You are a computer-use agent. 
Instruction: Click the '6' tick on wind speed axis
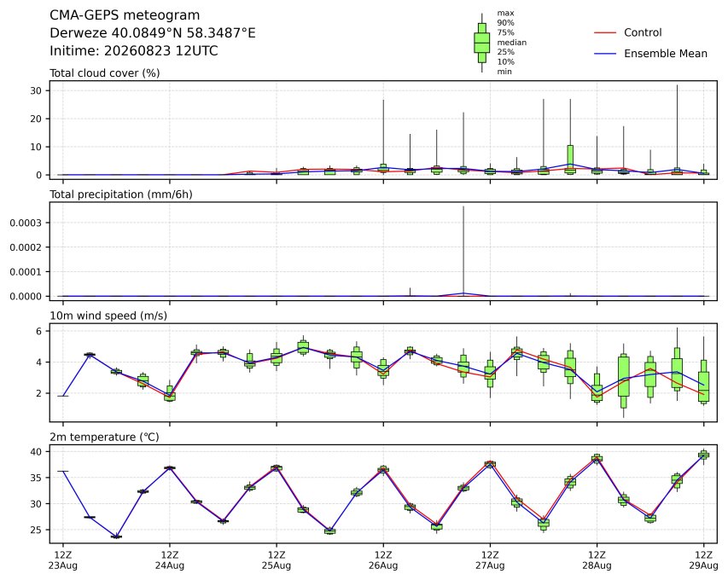(38, 331)
